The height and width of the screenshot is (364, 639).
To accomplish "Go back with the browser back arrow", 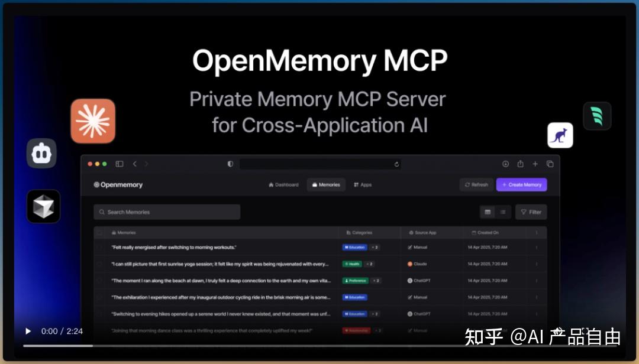I will pyautogui.click(x=134, y=164).
